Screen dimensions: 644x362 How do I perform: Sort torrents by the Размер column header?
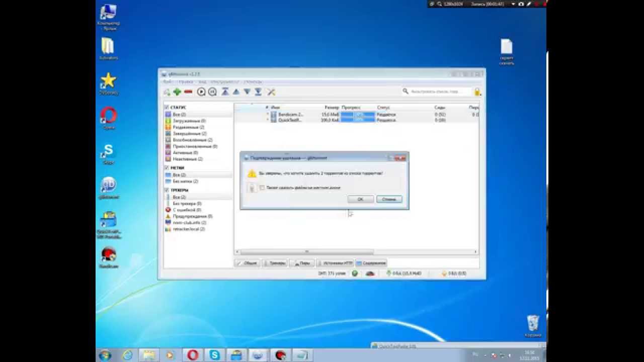pos(332,108)
